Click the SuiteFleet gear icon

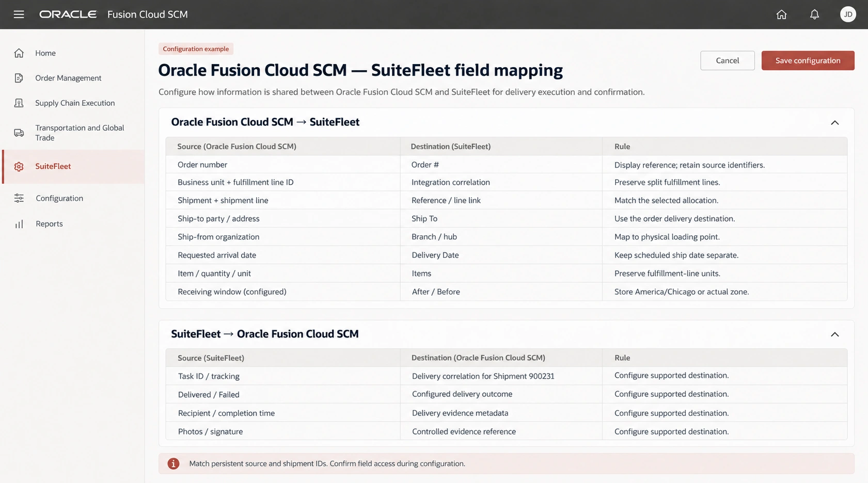pyautogui.click(x=19, y=167)
